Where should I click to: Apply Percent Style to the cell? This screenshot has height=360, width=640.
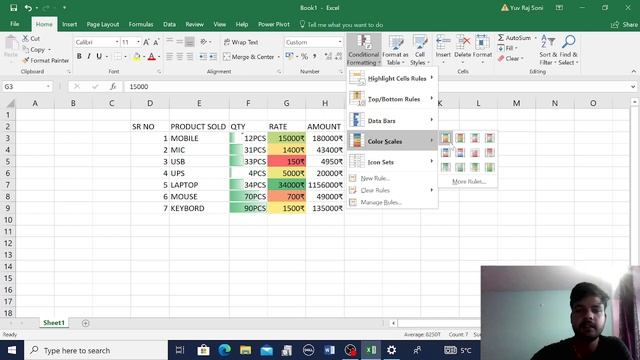coord(304,56)
